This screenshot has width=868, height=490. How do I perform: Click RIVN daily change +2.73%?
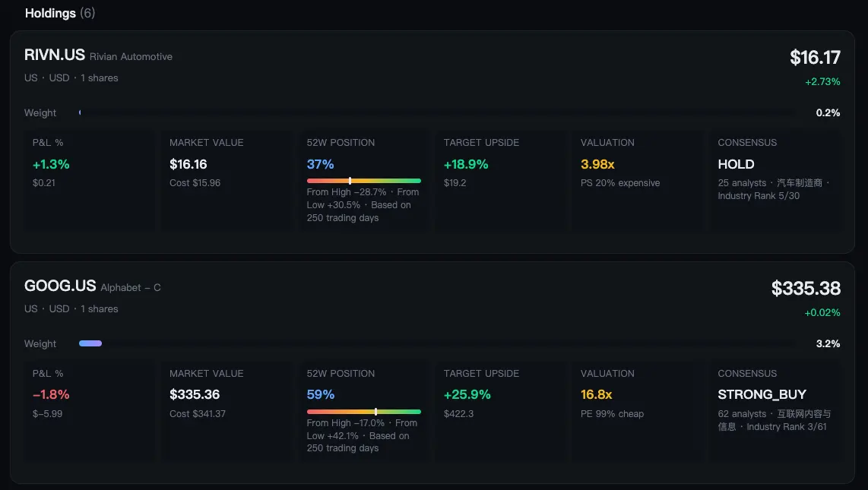pyautogui.click(x=822, y=82)
